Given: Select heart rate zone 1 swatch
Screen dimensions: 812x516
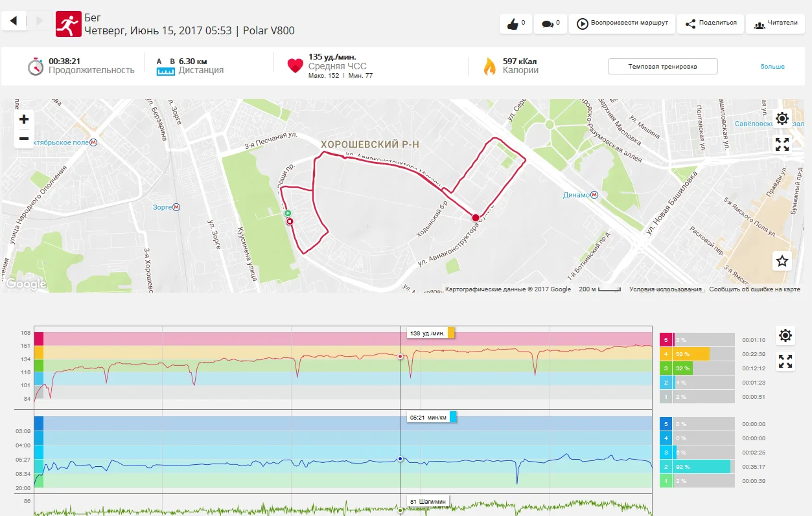Looking at the screenshot, I should (666, 397).
